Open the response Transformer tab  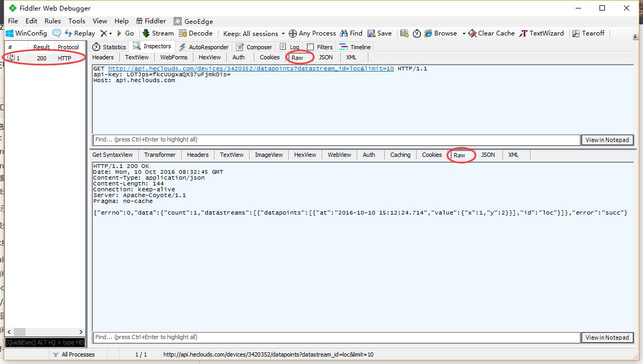(x=160, y=155)
